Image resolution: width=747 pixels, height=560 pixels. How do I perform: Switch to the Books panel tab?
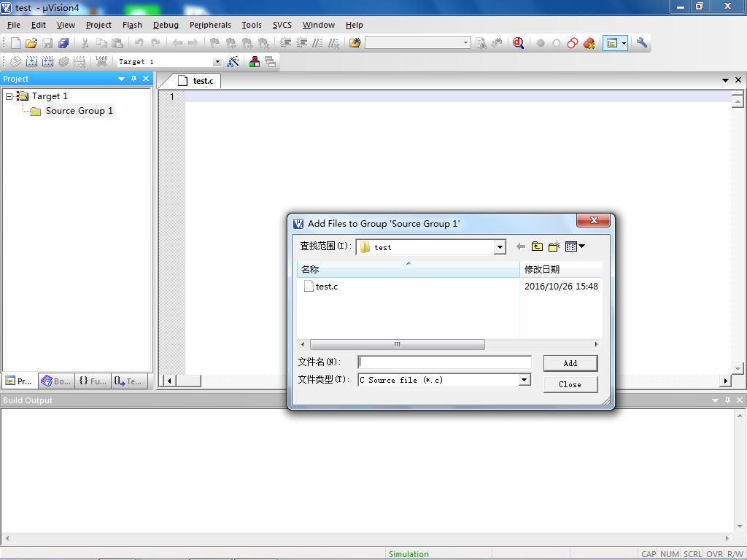(x=57, y=381)
